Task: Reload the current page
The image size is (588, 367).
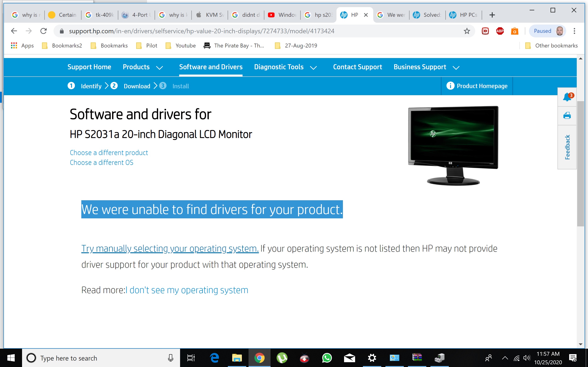Action: [43, 31]
